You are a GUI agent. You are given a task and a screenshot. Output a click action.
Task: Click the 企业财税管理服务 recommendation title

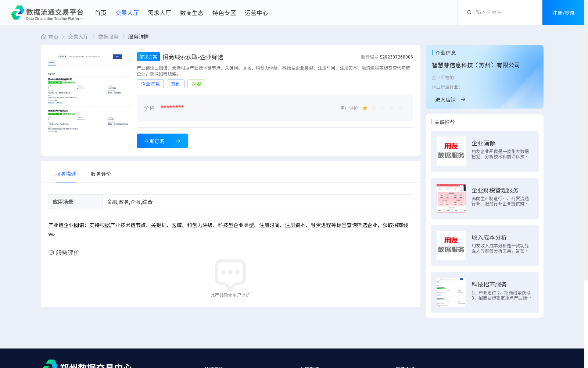point(495,190)
